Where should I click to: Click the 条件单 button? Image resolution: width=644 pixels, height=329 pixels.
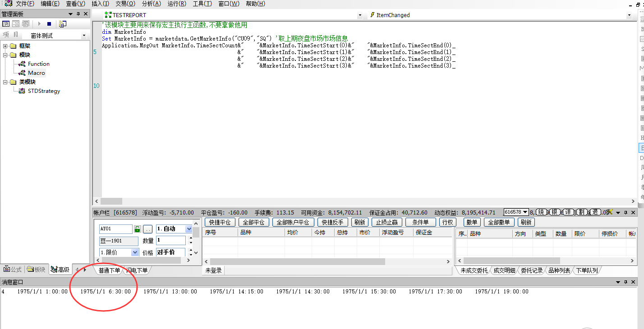click(421, 222)
